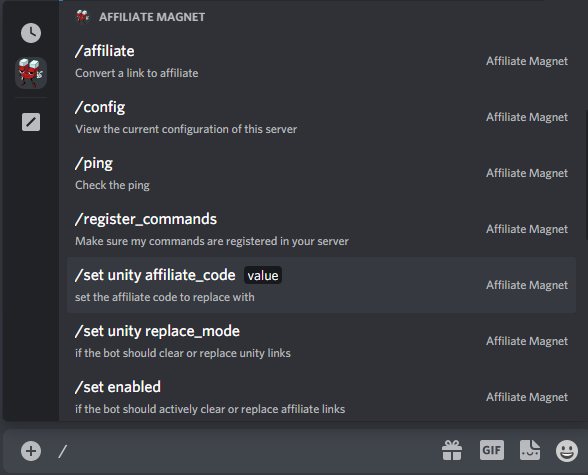The height and width of the screenshot is (475, 588).
Task: Choose /set unity replace_mode command
Action: 321,341
